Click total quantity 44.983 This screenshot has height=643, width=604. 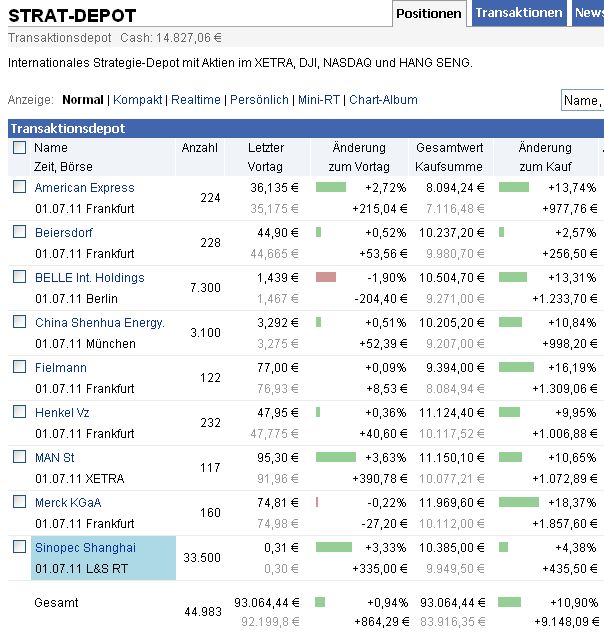coord(203,612)
